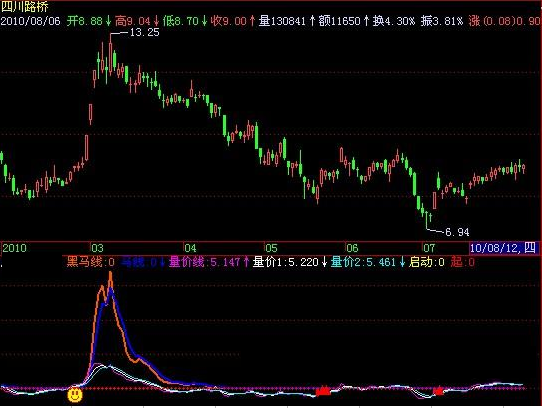Click the 四川路桥 stock name title
This screenshot has height=408, width=542.
click(25, 7)
